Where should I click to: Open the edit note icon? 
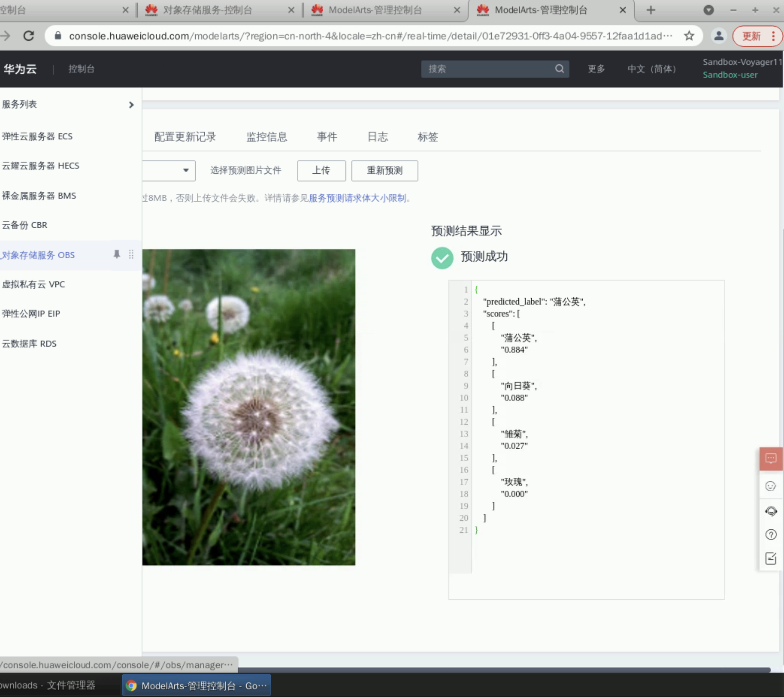(770, 558)
